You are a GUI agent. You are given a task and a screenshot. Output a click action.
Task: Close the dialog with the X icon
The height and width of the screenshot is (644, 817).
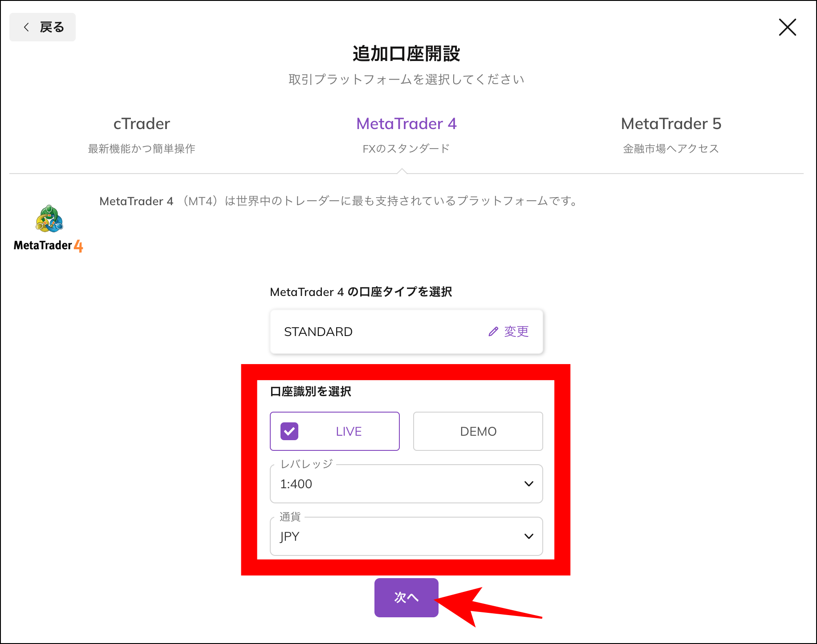tap(787, 27)
